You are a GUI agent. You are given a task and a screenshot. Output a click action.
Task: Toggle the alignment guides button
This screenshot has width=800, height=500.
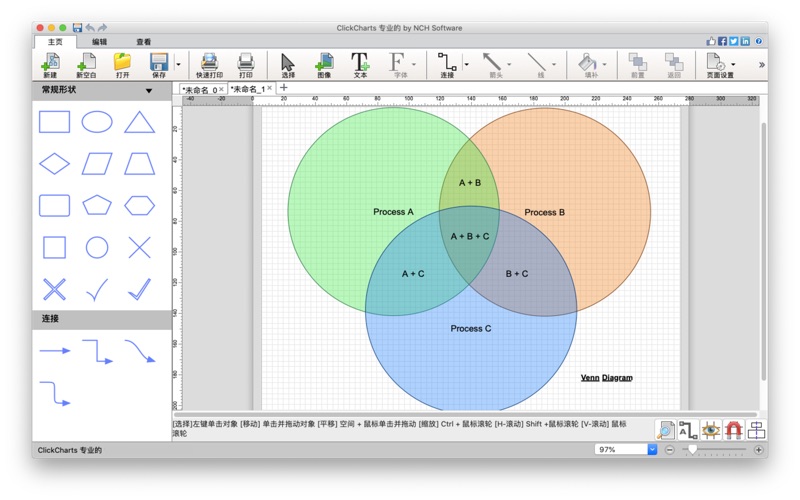(x=756, y=430)
